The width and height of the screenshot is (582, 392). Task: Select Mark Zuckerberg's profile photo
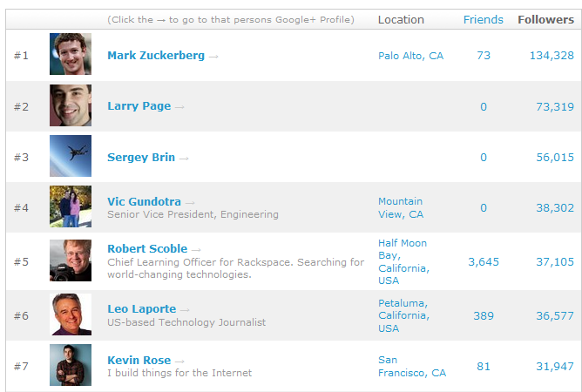coord(71,54)
